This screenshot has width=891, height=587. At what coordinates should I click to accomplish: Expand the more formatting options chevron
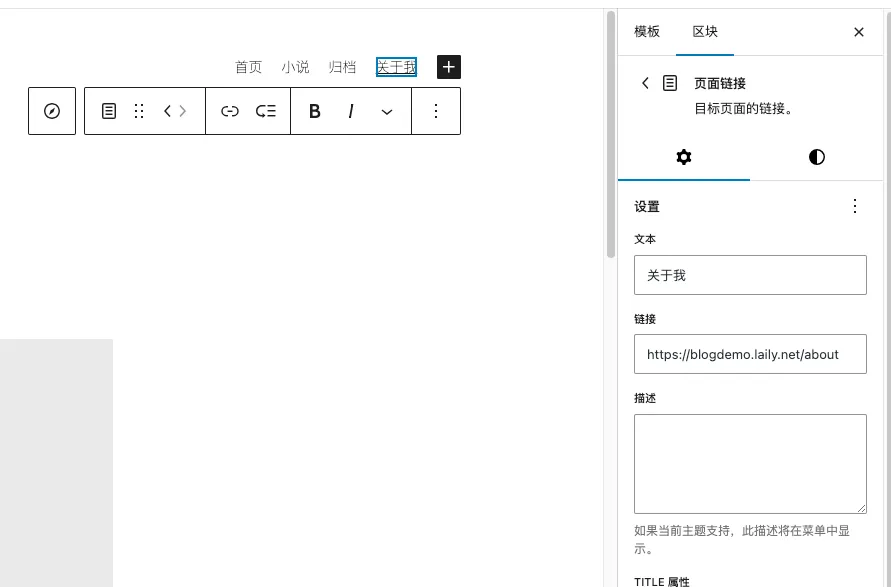(x=387, y=111)
